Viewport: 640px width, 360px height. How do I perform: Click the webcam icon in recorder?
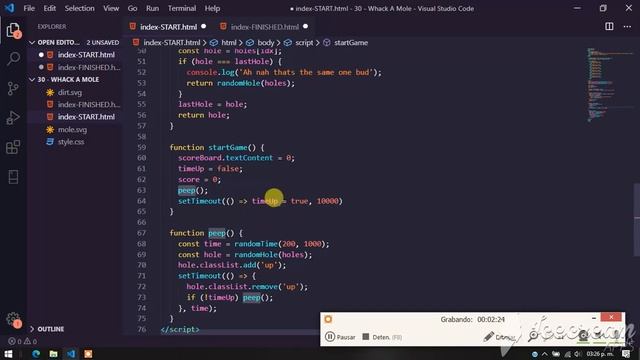point(583,336)
